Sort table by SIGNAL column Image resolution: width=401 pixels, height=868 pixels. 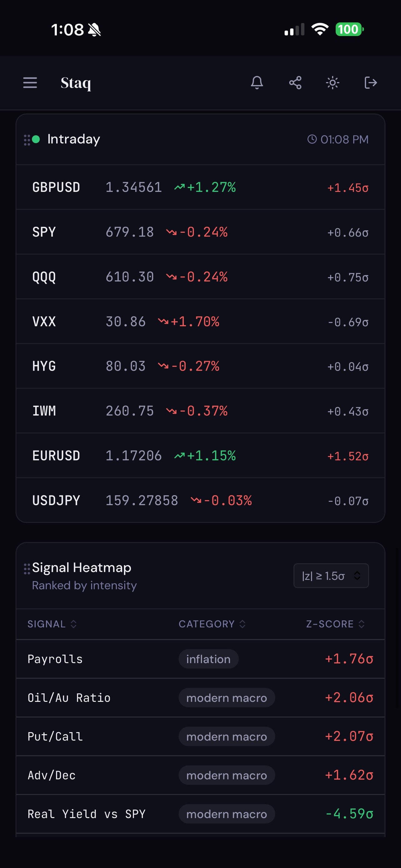point(52,624)
